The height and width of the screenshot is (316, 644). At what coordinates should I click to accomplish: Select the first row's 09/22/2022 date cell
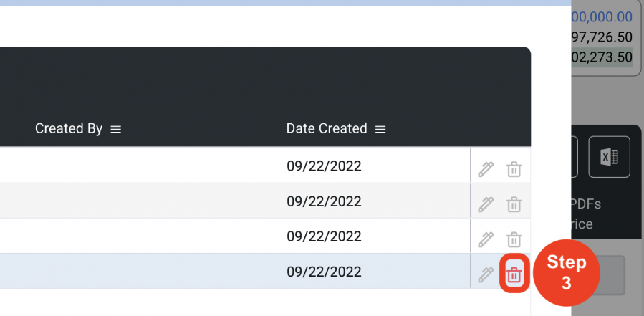324,166
